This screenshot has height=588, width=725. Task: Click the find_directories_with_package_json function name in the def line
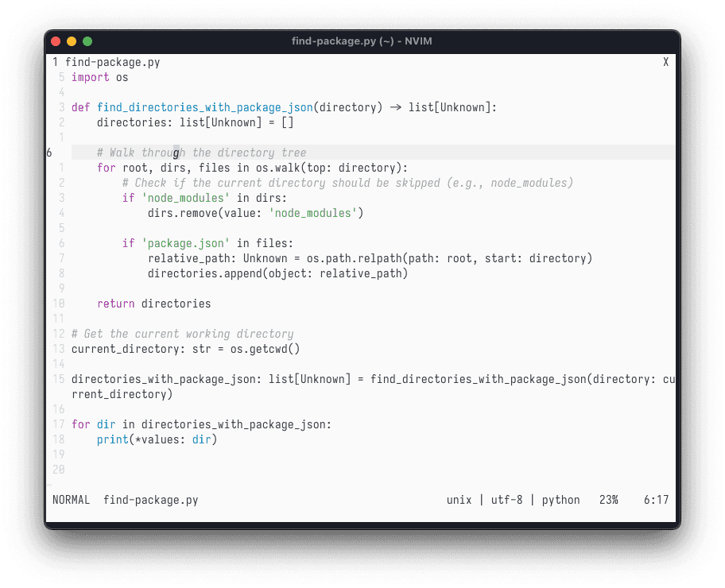pos(204,107)
